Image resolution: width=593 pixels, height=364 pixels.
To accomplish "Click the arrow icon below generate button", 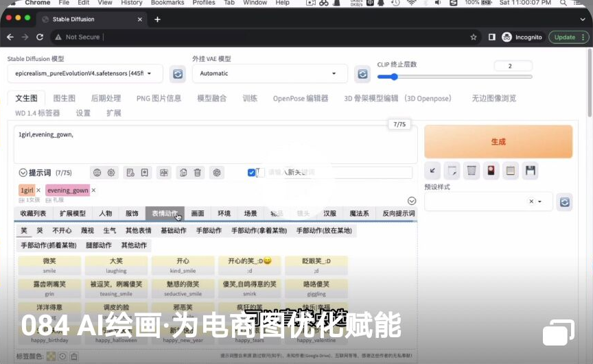I will click(x=433, y=171).
